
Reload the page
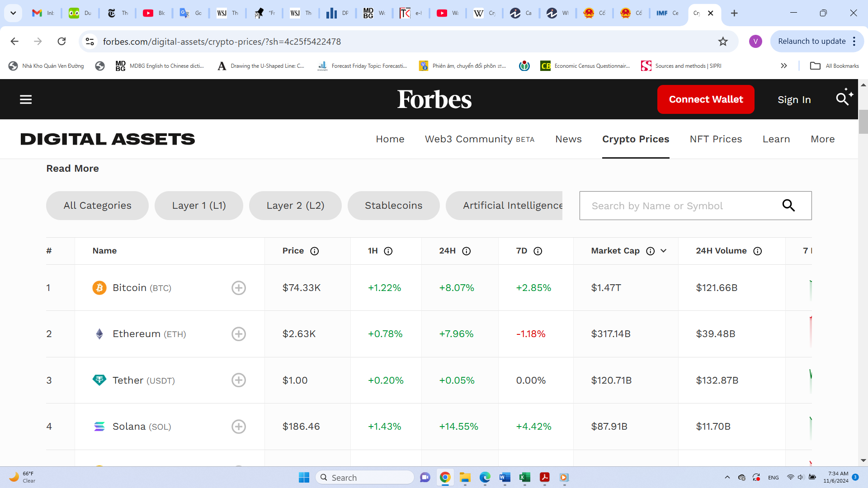[x=62, y=42]
